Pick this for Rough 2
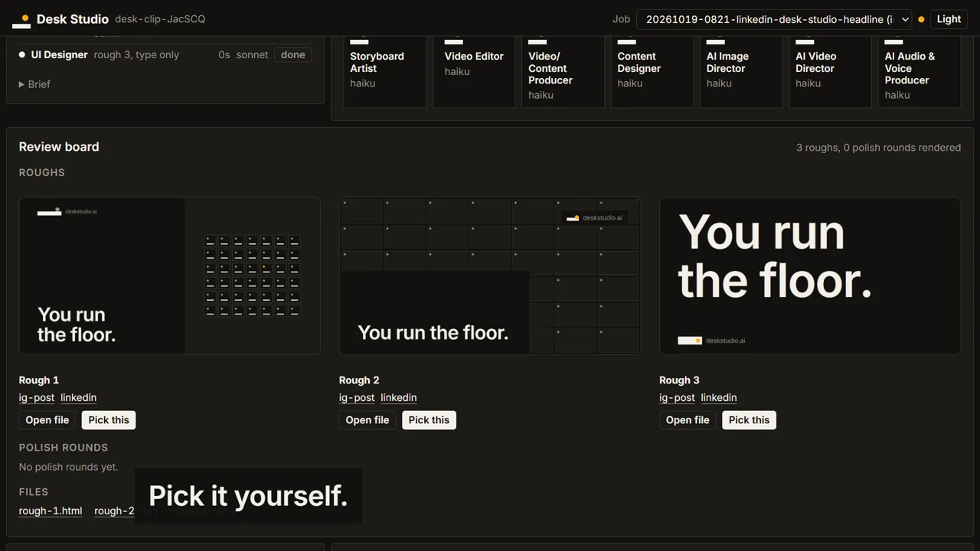The image size is (980, 551). 429,420
